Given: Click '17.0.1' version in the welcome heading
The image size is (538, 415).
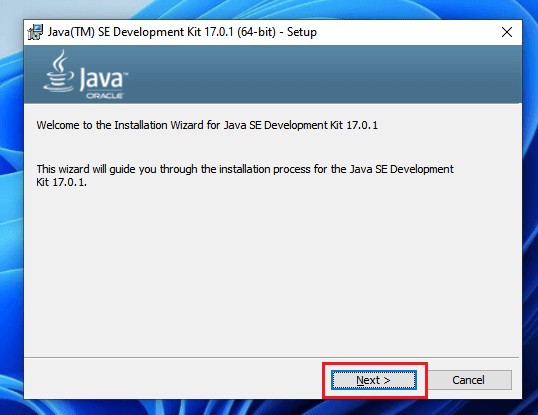Looking at the screenshot, I should (362, 125).
